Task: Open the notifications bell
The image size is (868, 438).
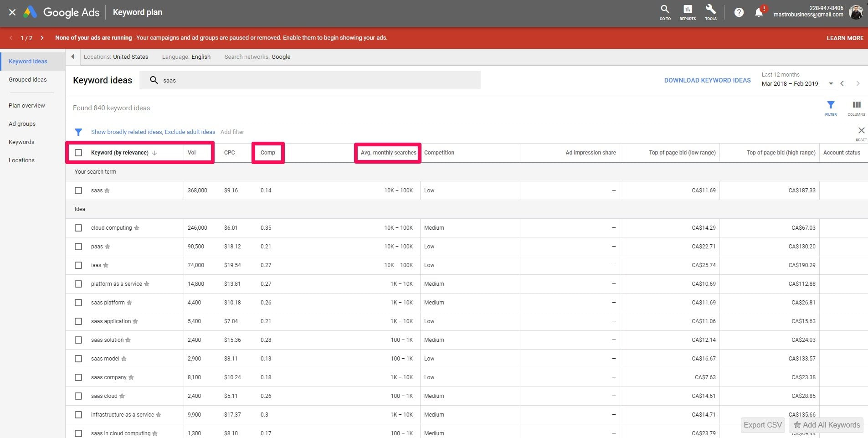Action: (x=759, y=12)
